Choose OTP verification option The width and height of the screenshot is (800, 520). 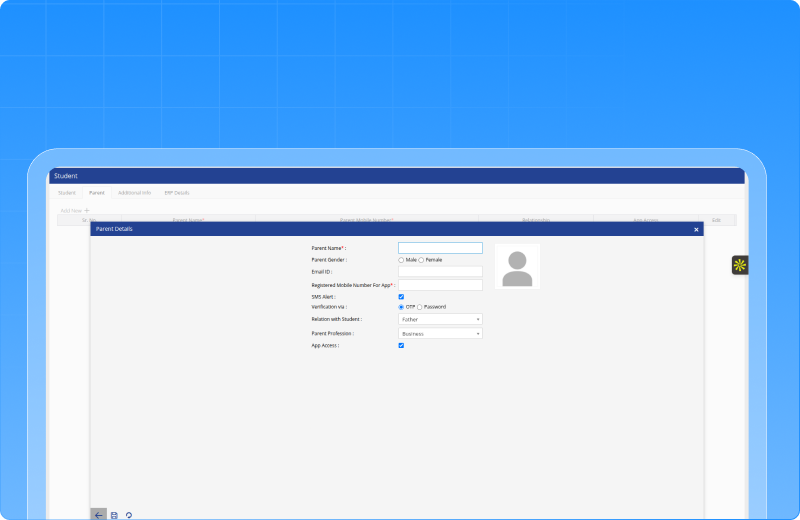[x=401, y=307]
